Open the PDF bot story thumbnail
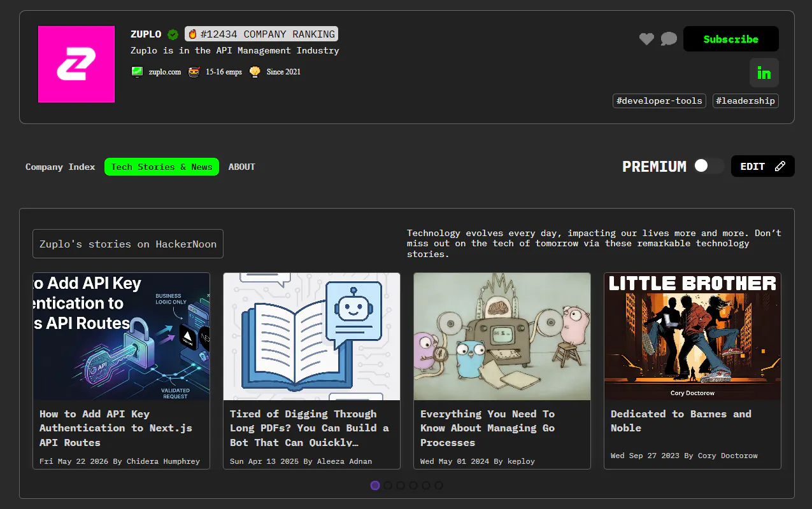This screenshot has height=509, width=812. 311,337
